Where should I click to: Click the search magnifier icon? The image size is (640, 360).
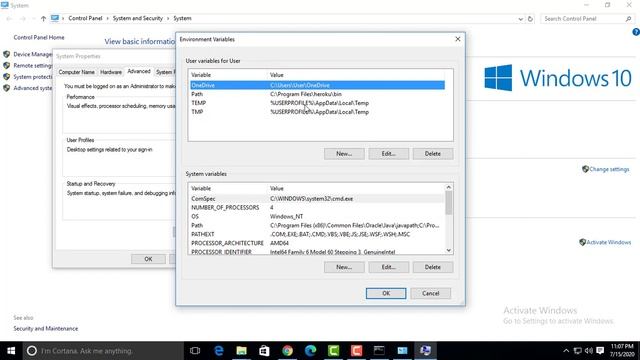(629, 19)
